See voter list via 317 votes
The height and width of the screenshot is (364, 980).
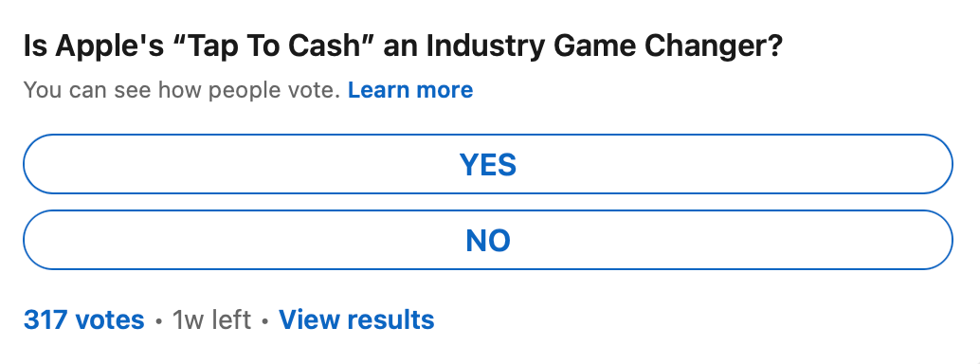coord(83,319)
